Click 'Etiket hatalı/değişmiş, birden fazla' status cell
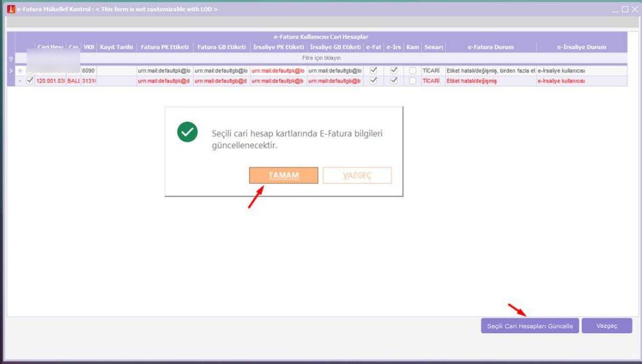 pyautogui.click(x=491, y=71)
